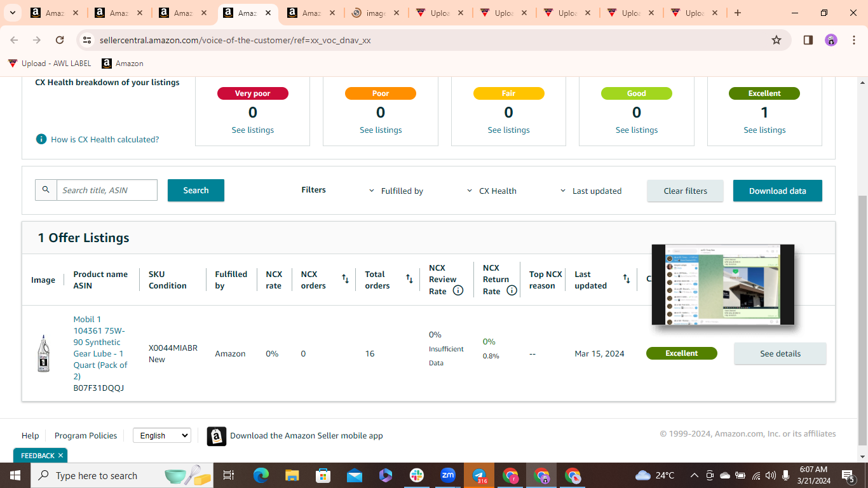
Task: Open the Mail app from the taskbar
Action: pos(355,475)
